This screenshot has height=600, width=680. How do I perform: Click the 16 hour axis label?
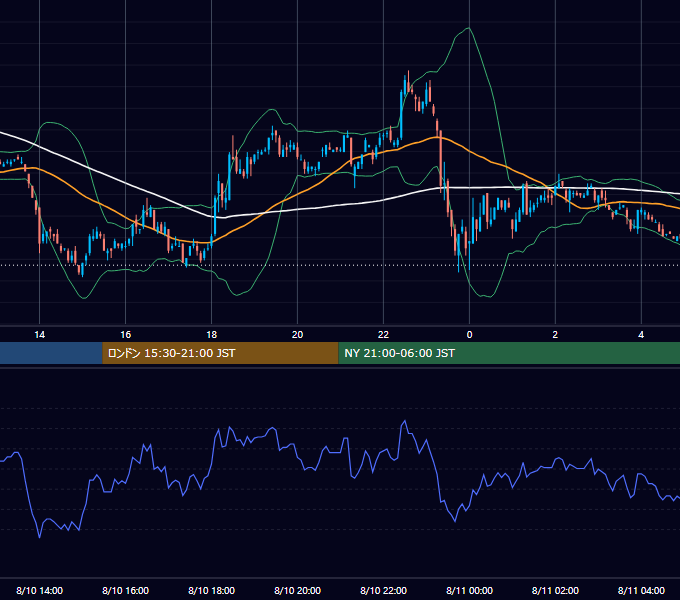tap(125, 335)
